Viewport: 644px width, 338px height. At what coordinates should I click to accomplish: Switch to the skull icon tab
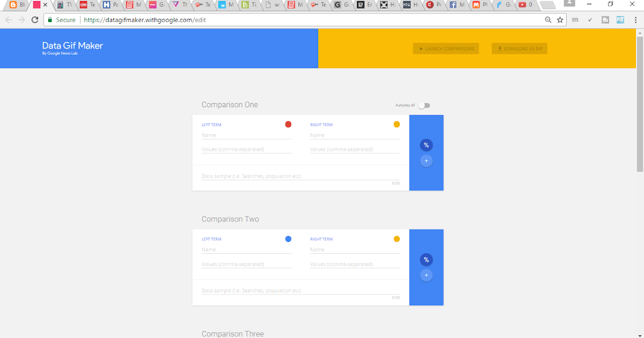(387, 5)
